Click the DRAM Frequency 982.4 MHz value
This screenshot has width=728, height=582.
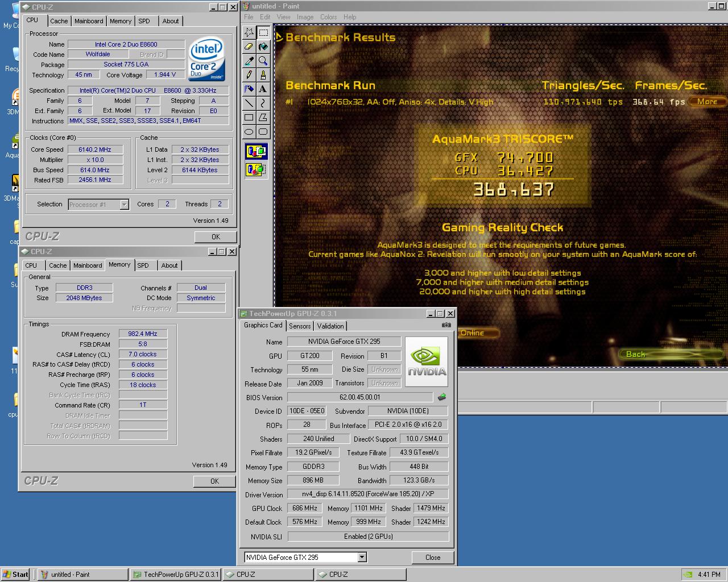pos(143,334)
